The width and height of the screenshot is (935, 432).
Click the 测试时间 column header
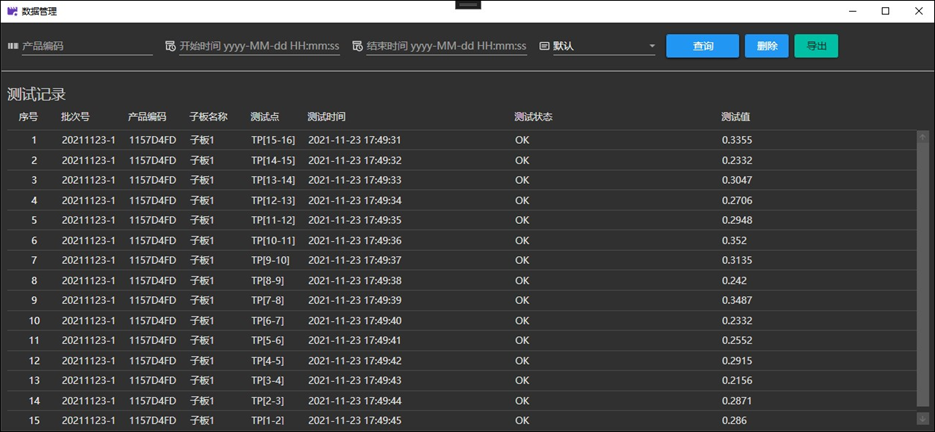tap(326, 117)
